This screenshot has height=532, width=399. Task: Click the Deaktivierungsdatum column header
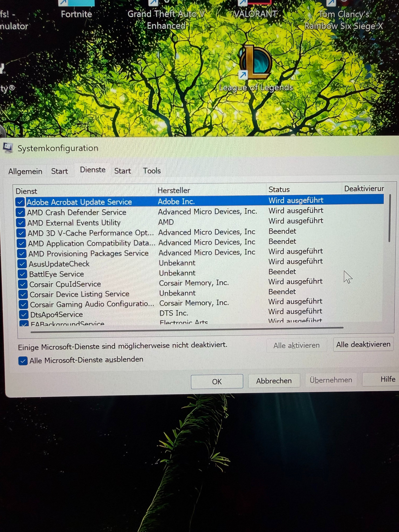tap(364, 189)
